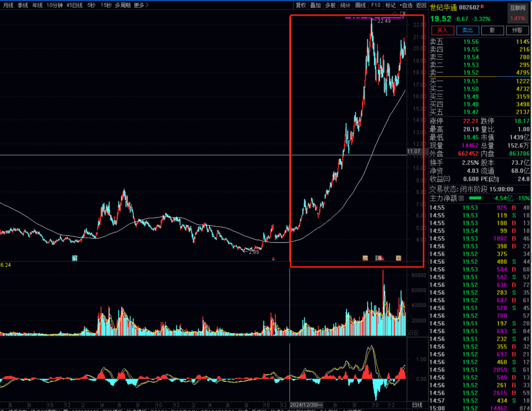The width and height of the screenshot is (532, 411).
Task: Expand the 更多 periods dropdown
Action: pyautogui.click(x=141, y=5)
